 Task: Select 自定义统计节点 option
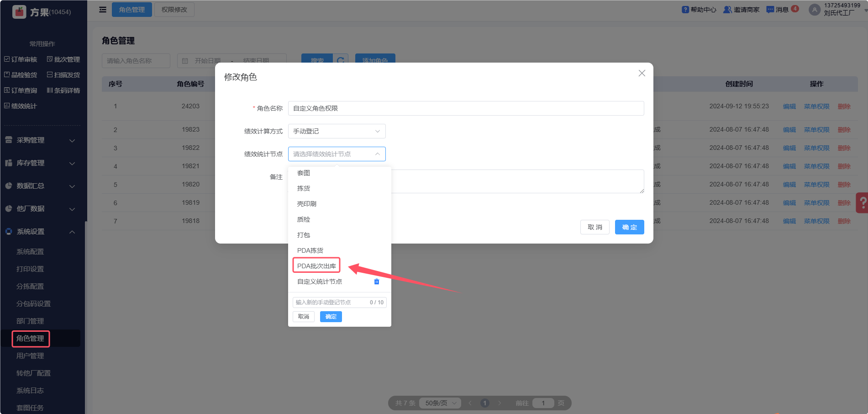point(320,281)
